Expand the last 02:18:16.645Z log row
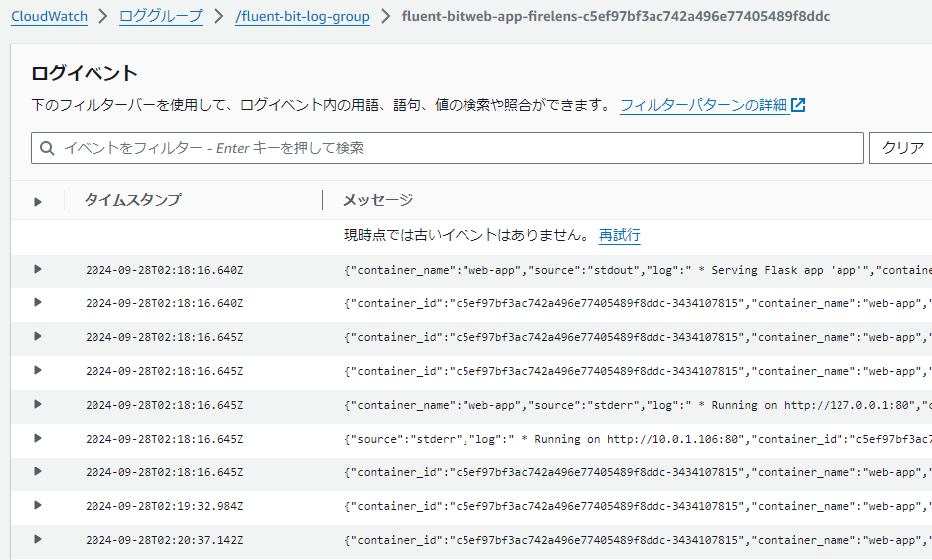Viewport: 932px width, 560px height. coord(38,472)
